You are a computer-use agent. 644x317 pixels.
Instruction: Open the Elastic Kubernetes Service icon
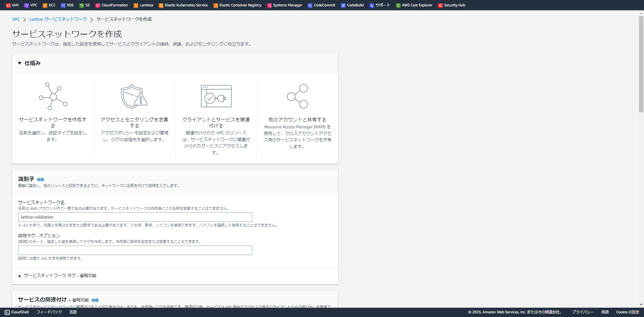161,5
